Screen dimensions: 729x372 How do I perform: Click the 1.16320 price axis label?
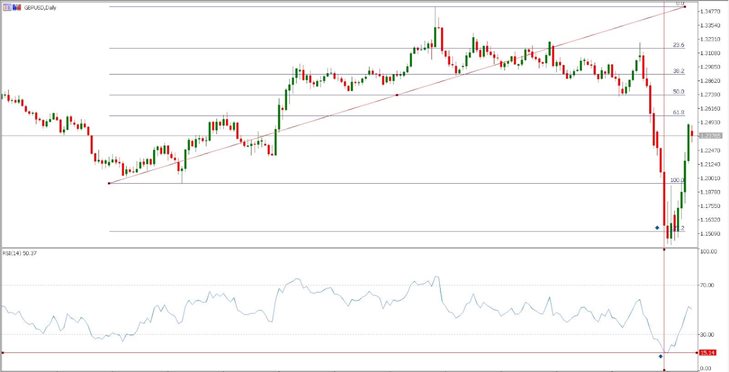click(711, 219)
